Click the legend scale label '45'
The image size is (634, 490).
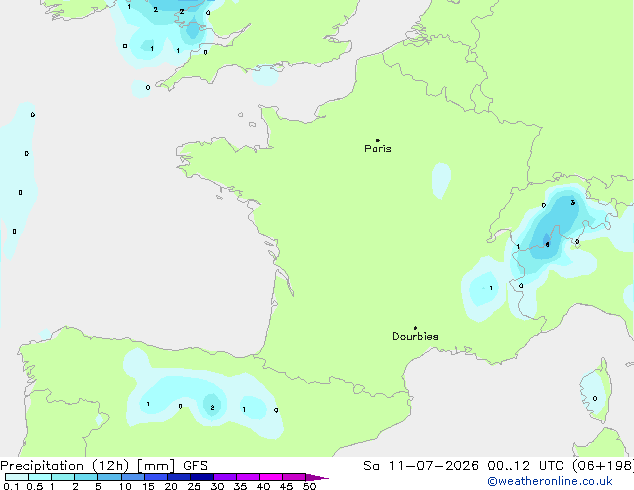[x=286, y=486]
